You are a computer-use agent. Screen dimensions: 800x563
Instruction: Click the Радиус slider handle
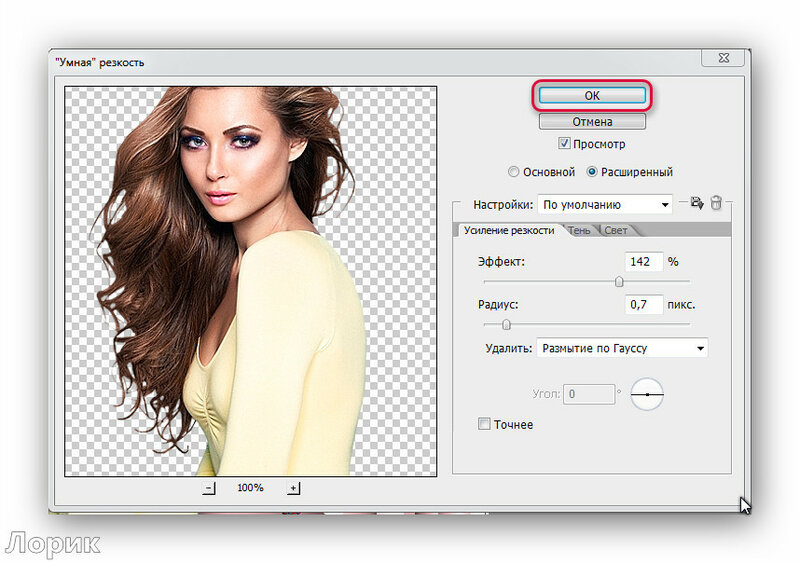tap(506, 324)
